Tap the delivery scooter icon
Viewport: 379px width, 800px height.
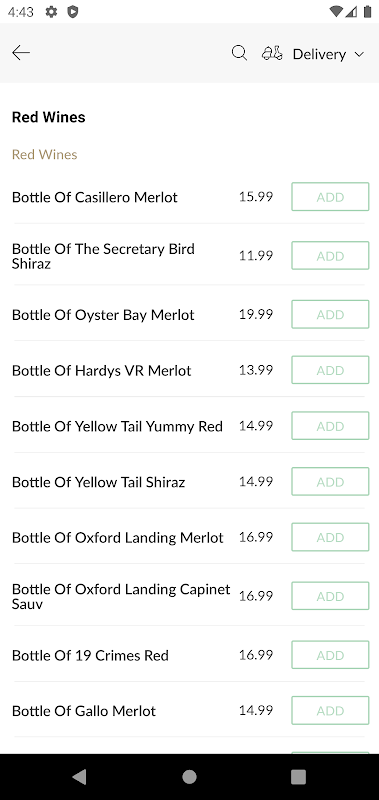[272, 53]
